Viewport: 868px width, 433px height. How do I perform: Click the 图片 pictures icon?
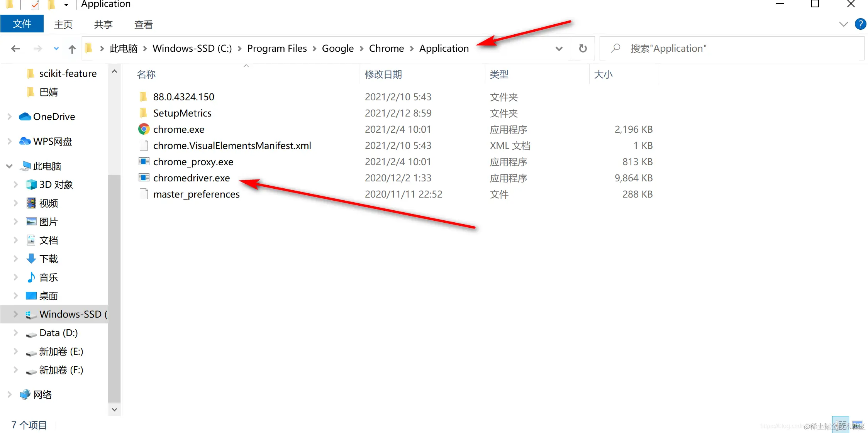pos(31,222)
